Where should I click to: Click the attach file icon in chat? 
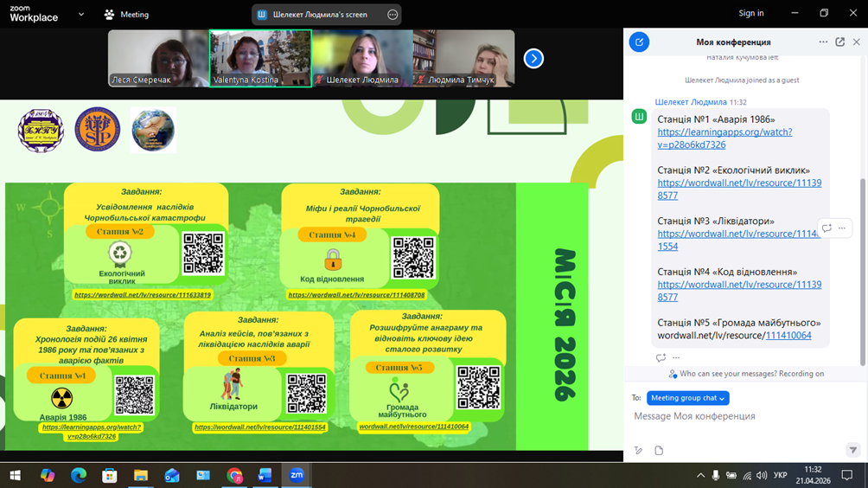click(659, 451)
